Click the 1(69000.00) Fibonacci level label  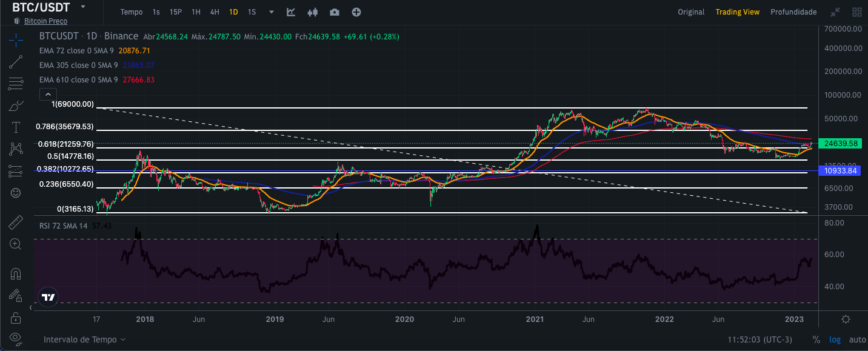pyautogui.click(x=73, y=104)
